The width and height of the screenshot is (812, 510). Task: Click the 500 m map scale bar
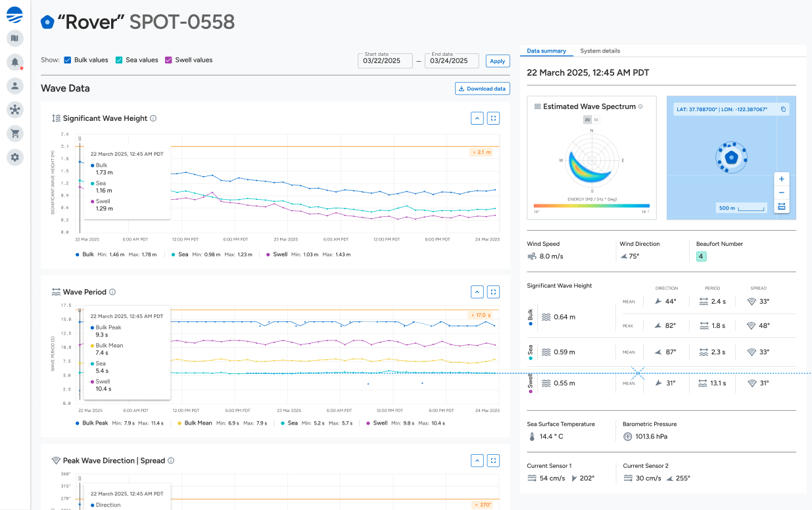click(742, 208)
